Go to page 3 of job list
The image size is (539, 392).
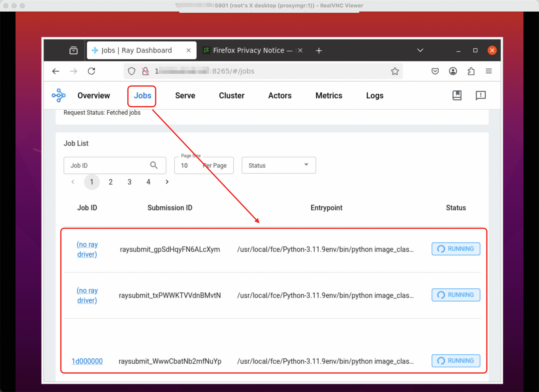pyautogui.click(x=129, y=182)
